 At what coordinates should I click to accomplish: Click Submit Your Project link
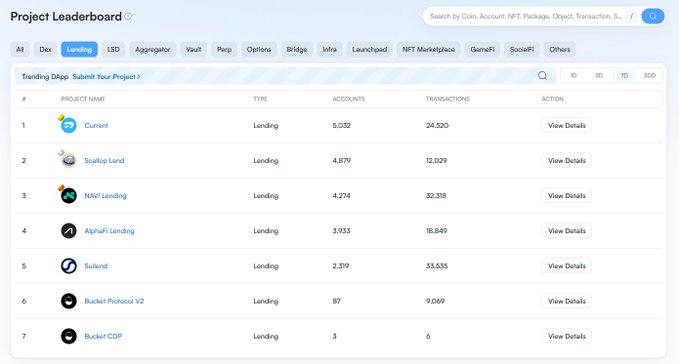(x=106, y=77)
